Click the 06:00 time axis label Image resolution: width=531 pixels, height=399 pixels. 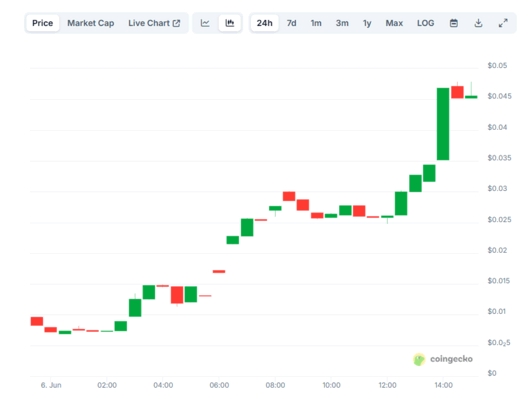[x=219, y=385]
